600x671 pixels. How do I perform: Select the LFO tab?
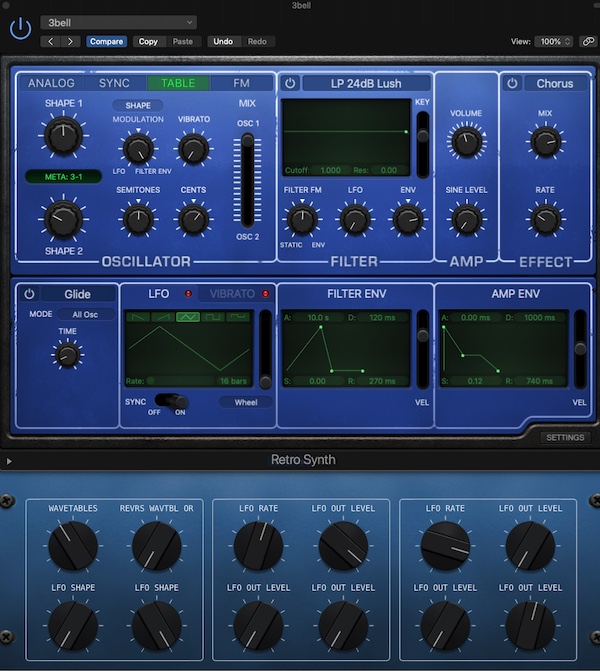pyautogui.click(x=159, y=294)
